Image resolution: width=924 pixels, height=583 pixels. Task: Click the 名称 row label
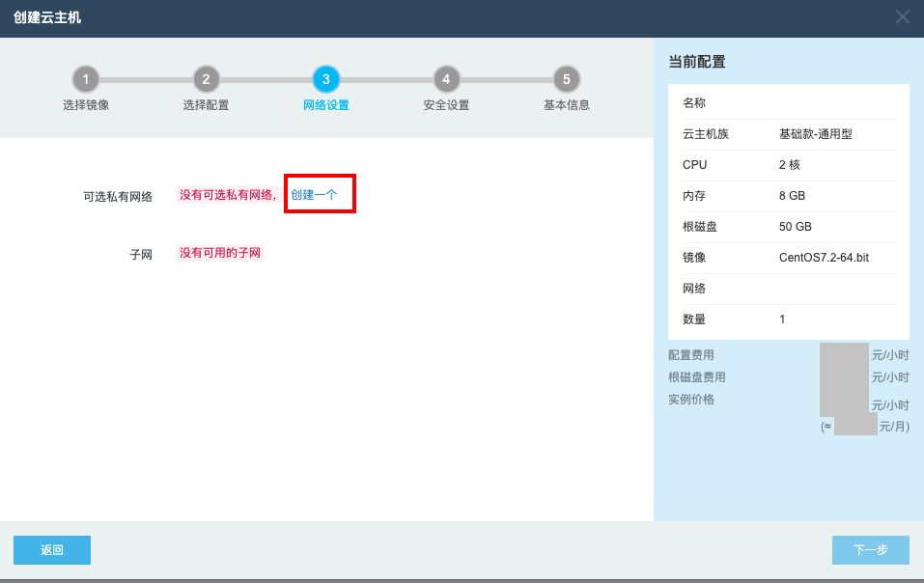(694, 103)
